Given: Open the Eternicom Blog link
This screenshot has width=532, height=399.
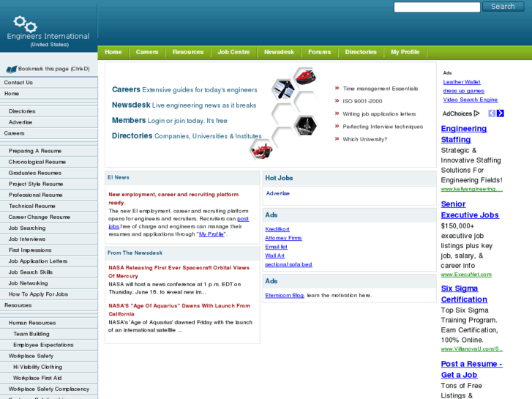Looking at the screenshot, I should pyautogui.click(x=285, y=296).
